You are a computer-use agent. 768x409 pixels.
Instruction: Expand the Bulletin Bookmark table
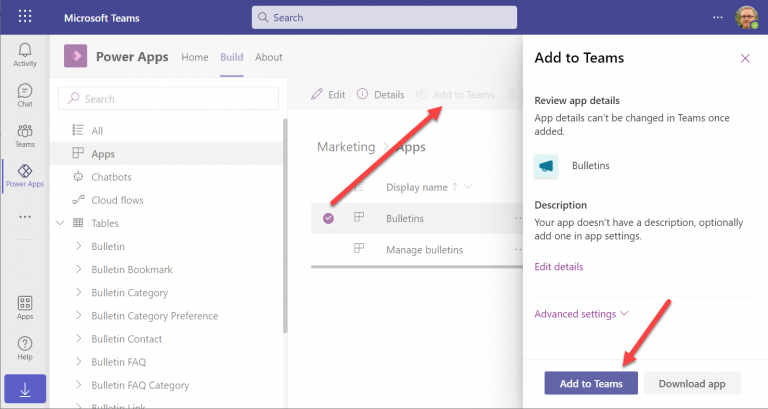tap(79, 270)
